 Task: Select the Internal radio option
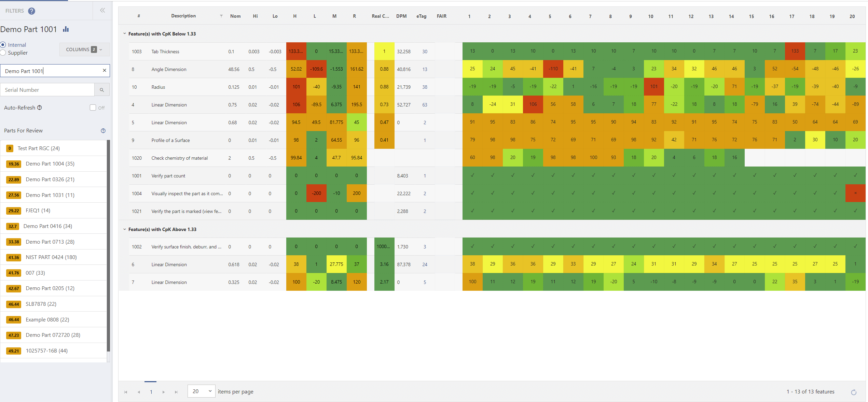pyautogui.click(x=3, y=45)
